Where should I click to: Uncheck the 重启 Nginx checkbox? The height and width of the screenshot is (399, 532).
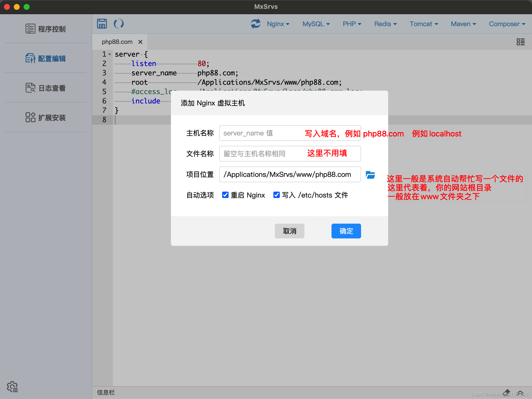click(x=225, y=195)
